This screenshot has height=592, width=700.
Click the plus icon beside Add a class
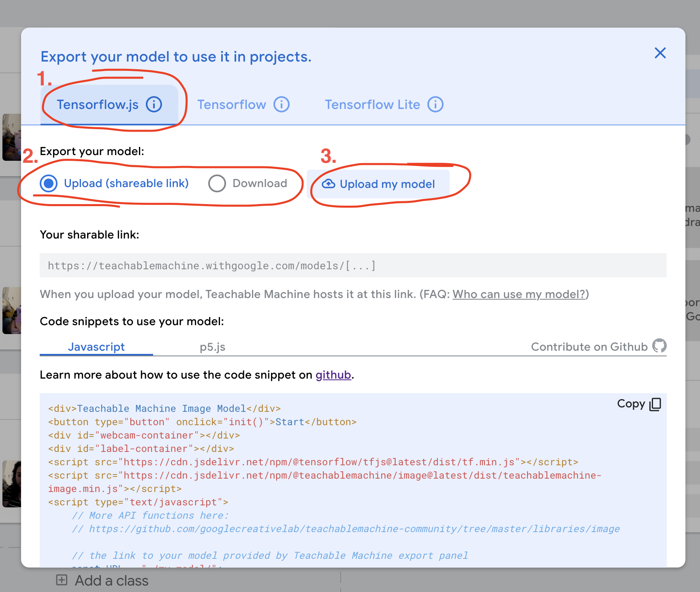(x=62, y=580)
